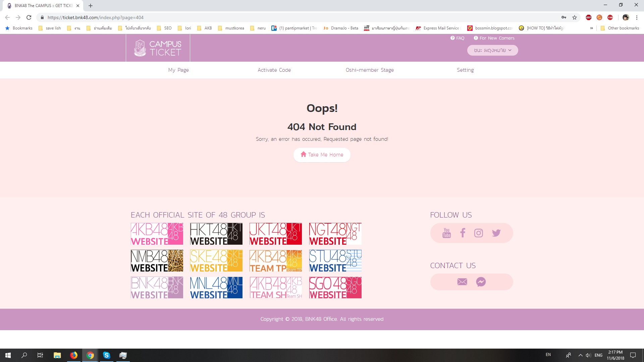644x362 pixels.
Task: Open the STU48 Website banner
Action: pos(335,261)
